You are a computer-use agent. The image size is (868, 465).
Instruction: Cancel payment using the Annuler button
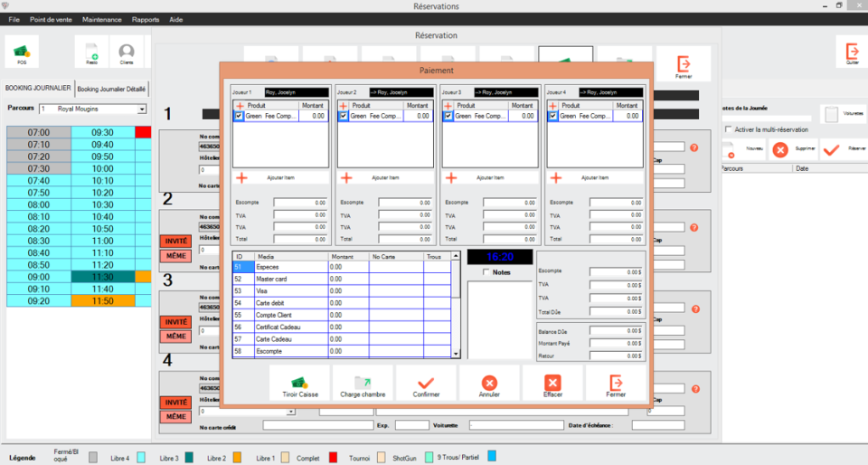[489, 384]
